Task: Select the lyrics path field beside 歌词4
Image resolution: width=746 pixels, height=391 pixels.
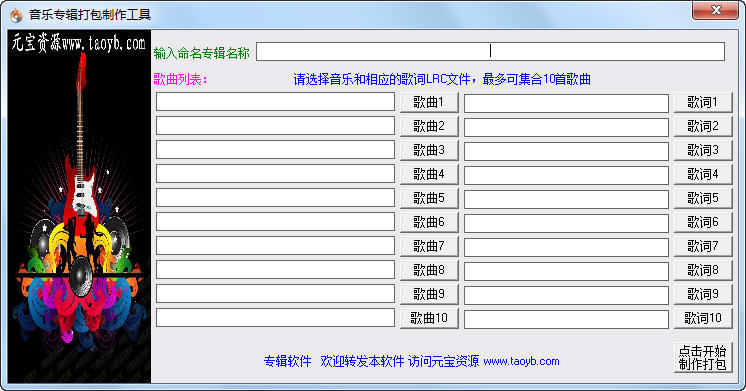Action: pyautogui.click(x=566, y=176)
